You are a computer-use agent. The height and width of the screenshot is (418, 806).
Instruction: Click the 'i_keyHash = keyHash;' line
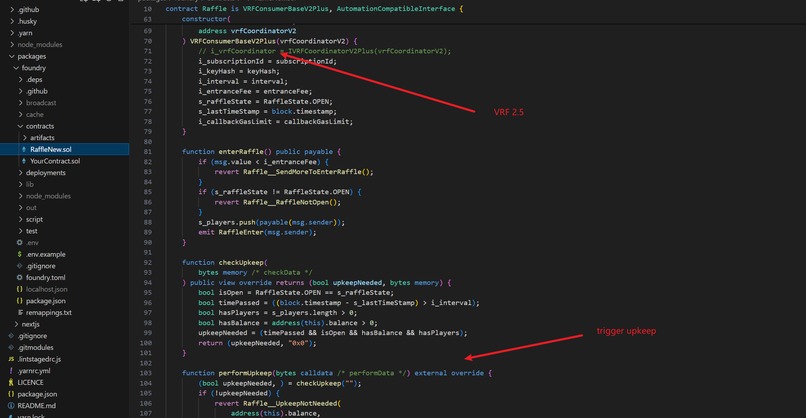click(239, 71)
